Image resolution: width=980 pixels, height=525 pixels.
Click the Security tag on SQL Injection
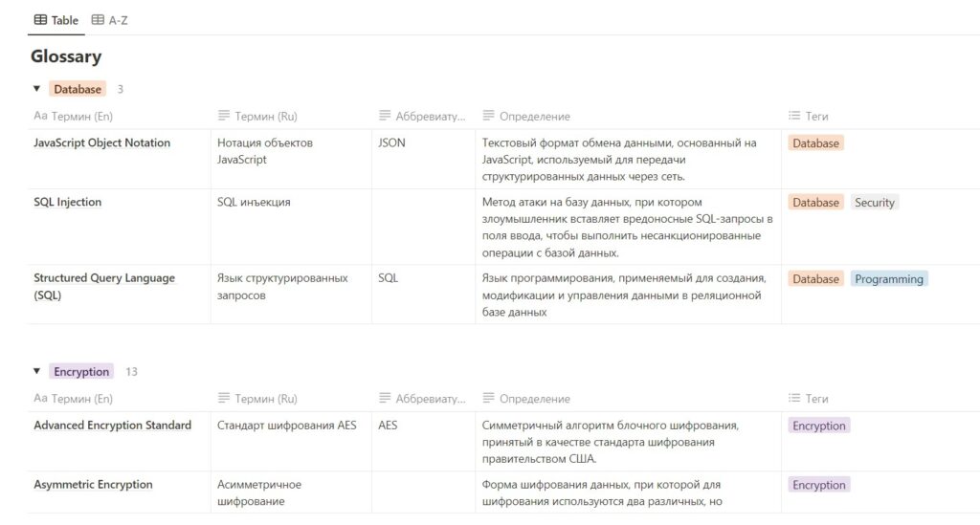[x=874, y=203]
